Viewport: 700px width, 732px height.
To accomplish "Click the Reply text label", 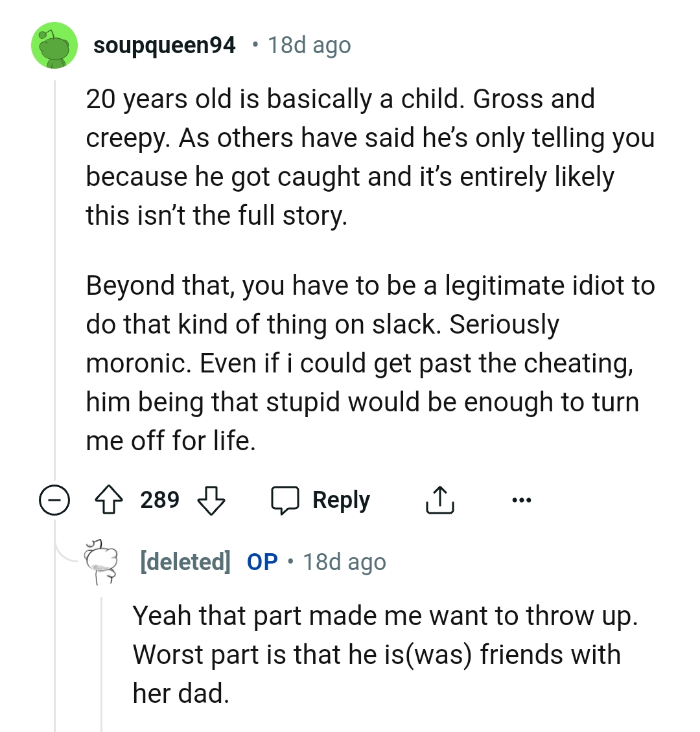I will (341, 501).
